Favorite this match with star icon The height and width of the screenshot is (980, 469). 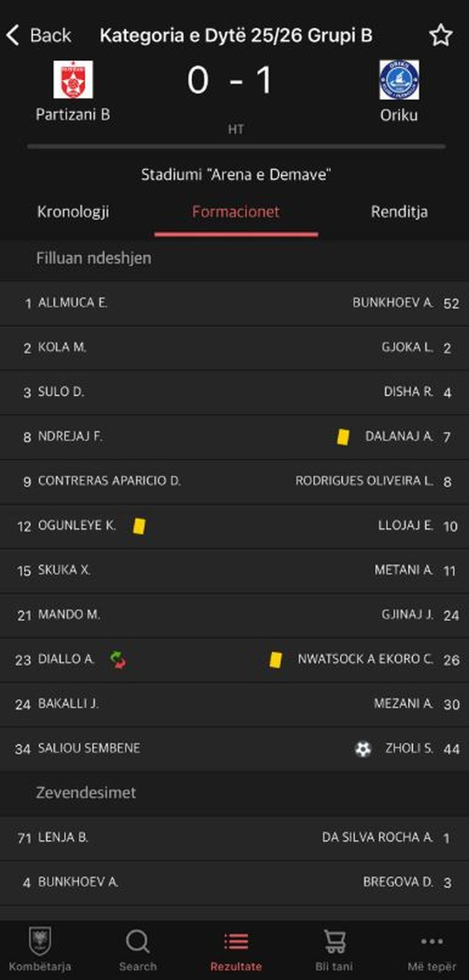click(x=440, y=35)
